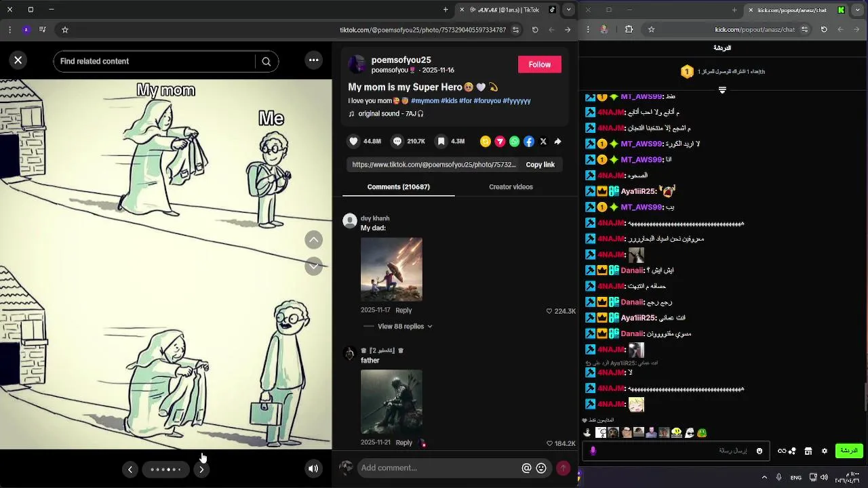
Task: Open the tab search dropdown in TikTok window
Action: tap(569, 9)
